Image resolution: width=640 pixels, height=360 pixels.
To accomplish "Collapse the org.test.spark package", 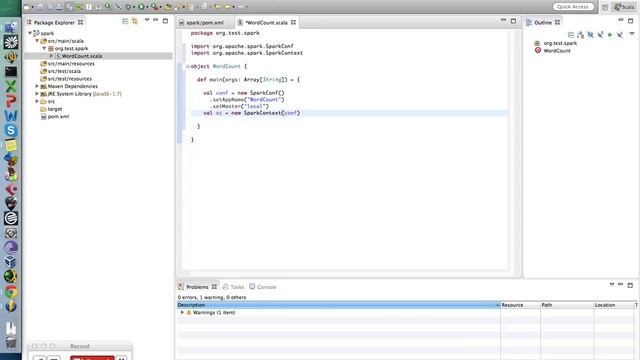I will tap(44, 48).
